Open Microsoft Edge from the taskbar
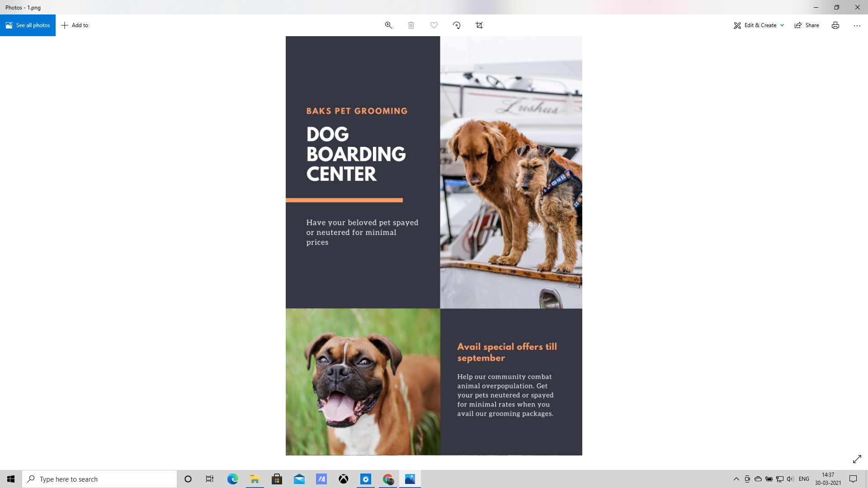The height and width of the screenshot is (488, 868). click(x=232, y=479)
